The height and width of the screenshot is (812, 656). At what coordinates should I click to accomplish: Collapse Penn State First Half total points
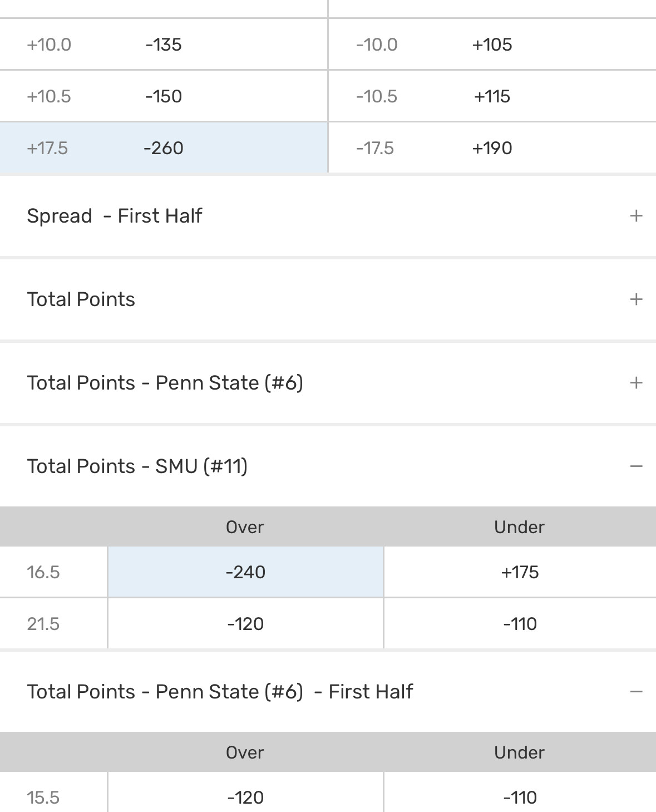click(x=636, y=692)
